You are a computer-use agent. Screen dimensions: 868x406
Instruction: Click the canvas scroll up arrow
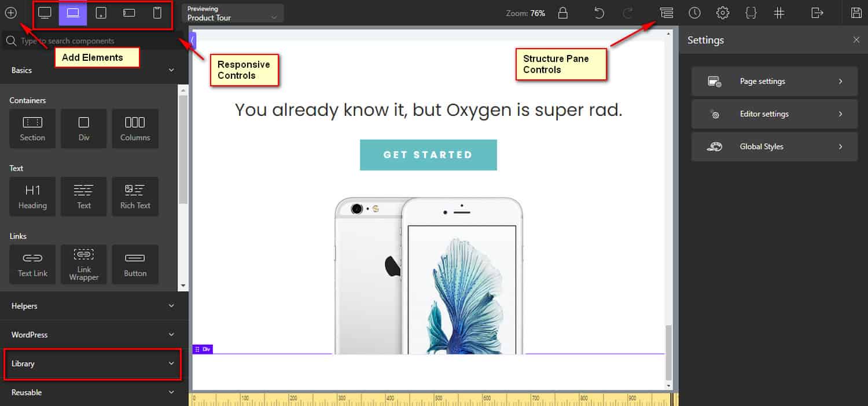(x=669, y=34)
